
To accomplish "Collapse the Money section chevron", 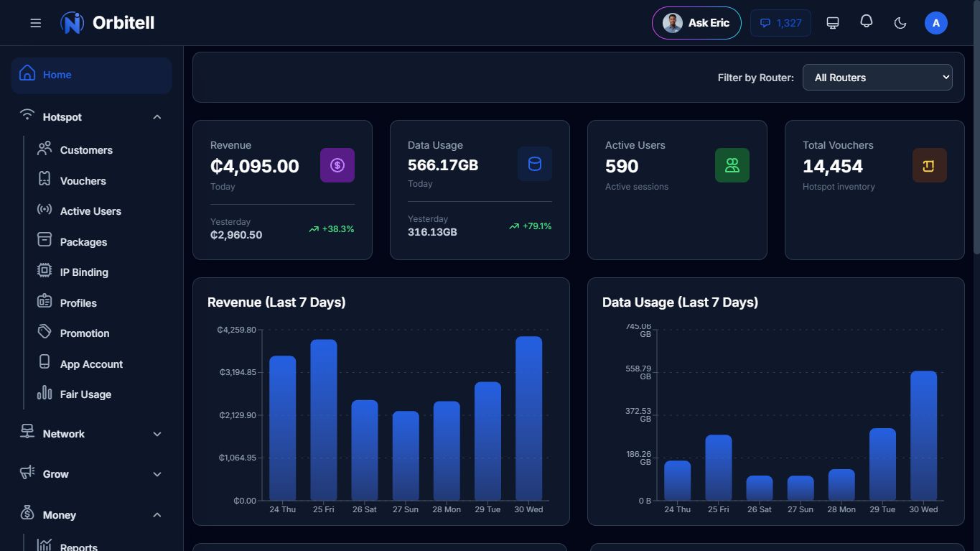I will click(x=157, y=515).
